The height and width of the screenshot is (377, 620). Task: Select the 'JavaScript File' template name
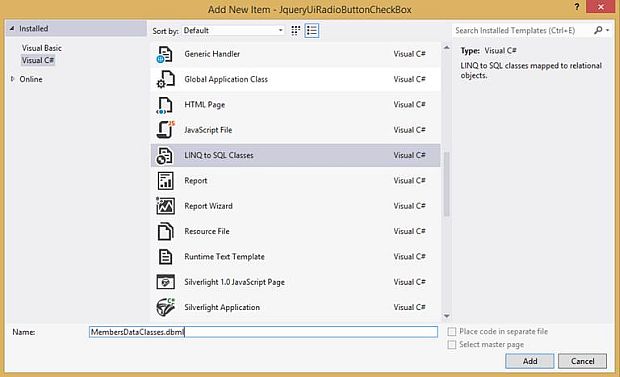point(208,130)
